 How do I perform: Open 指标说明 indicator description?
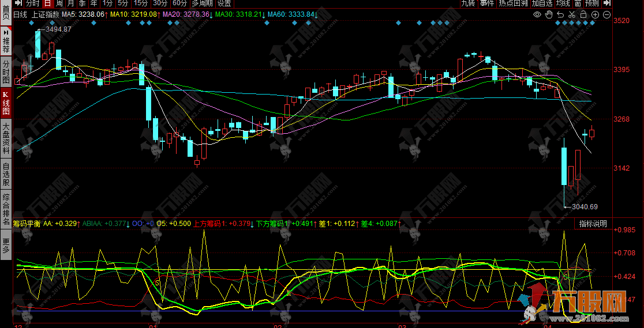tap(594, 224)
